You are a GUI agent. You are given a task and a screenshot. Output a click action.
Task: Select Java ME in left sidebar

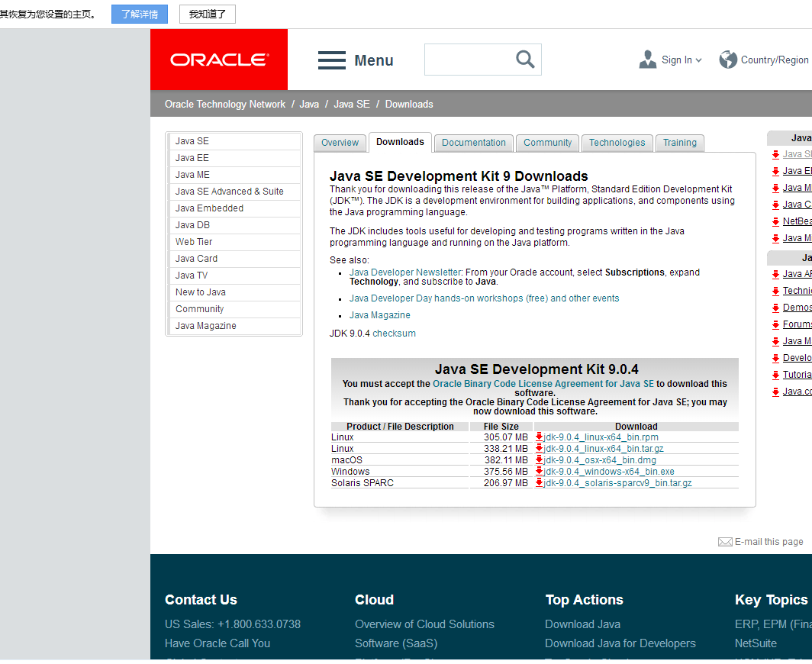[x=234, y=175]
